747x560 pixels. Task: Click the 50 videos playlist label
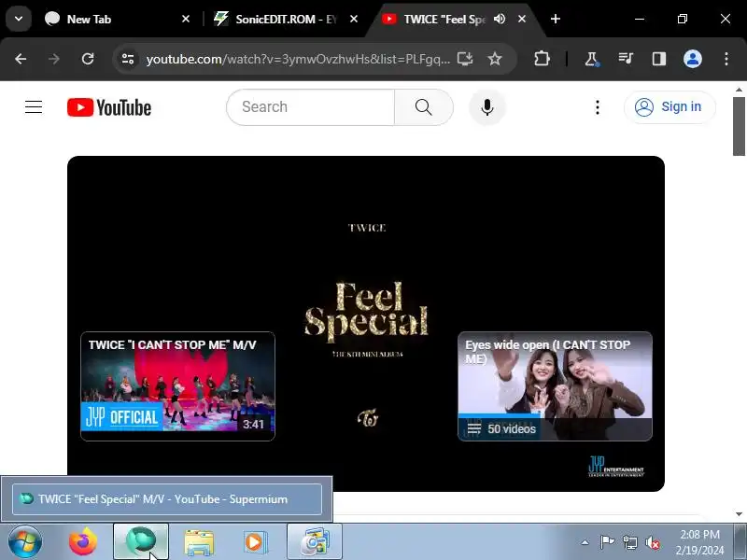point(511,429)
